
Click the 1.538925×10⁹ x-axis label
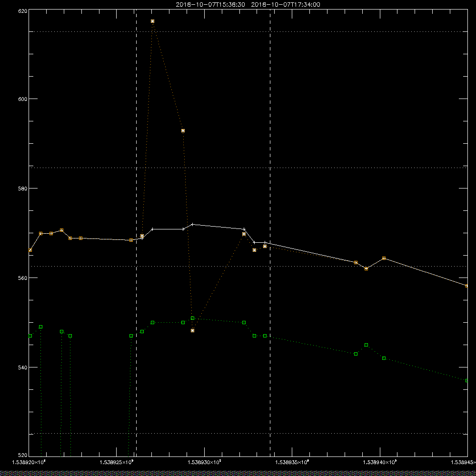point(117,462)
